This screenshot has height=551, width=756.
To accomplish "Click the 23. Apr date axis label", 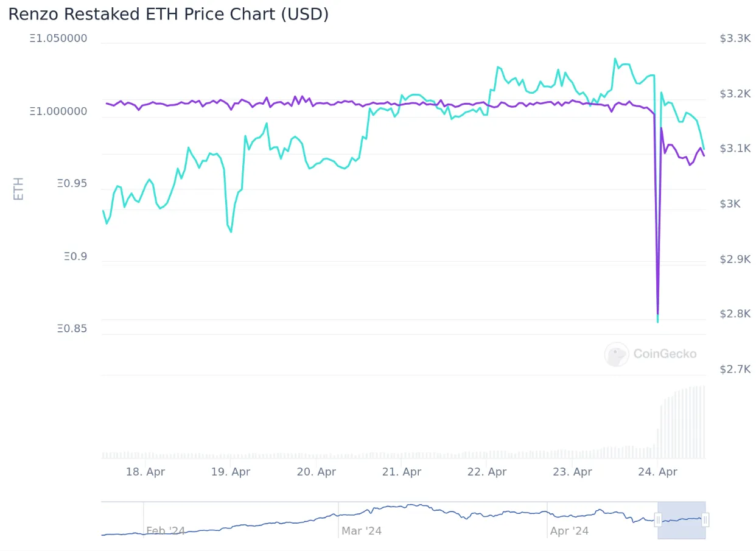I will click(x=573, y=472).
